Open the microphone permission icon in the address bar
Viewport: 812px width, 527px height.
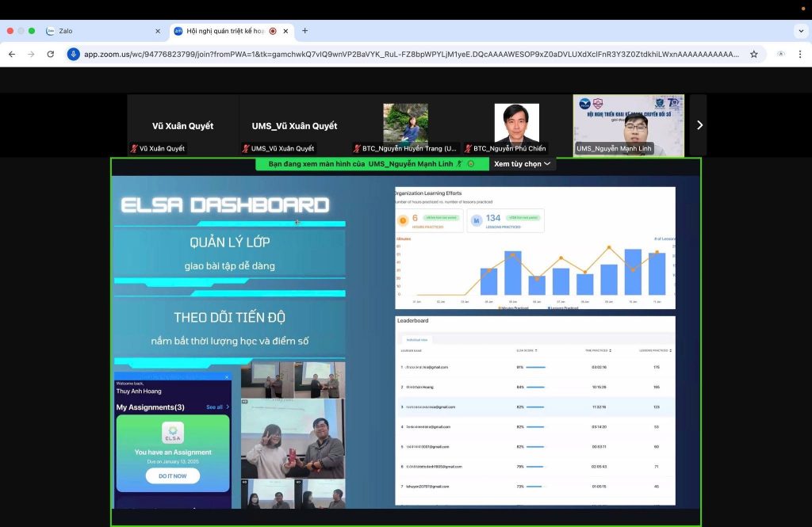(x=74, y=54)
